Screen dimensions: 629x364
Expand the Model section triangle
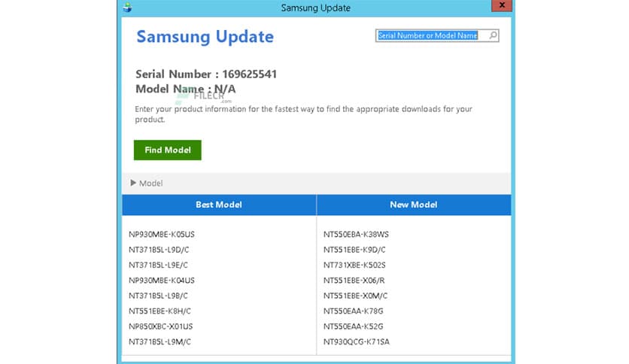[x=133, y=183]
